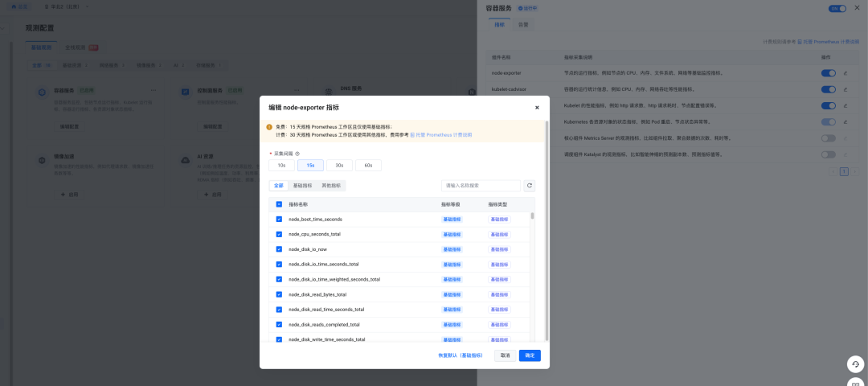Uncheck node_boot_time_seconds metric
This screenshot has height=386, width=868.
coord(279,220)
